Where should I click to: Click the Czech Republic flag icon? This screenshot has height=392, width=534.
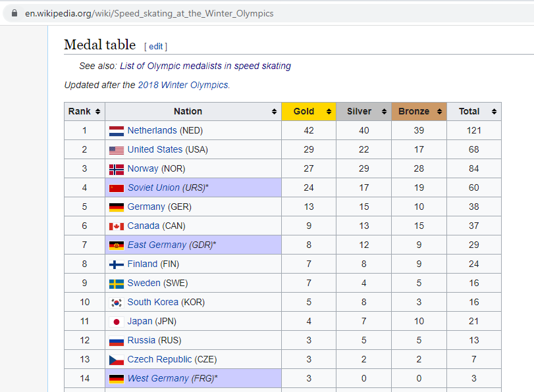[117, 360]
